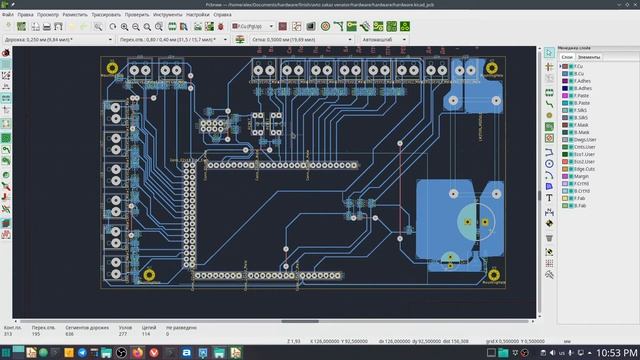This screenshot has width=640, height=360.
Task: Open page settings icon in top toolbar
Action: 36,27
